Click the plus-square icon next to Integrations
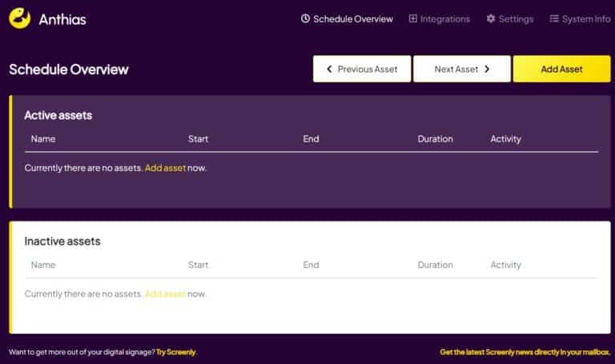 click(x=413, y=18)
